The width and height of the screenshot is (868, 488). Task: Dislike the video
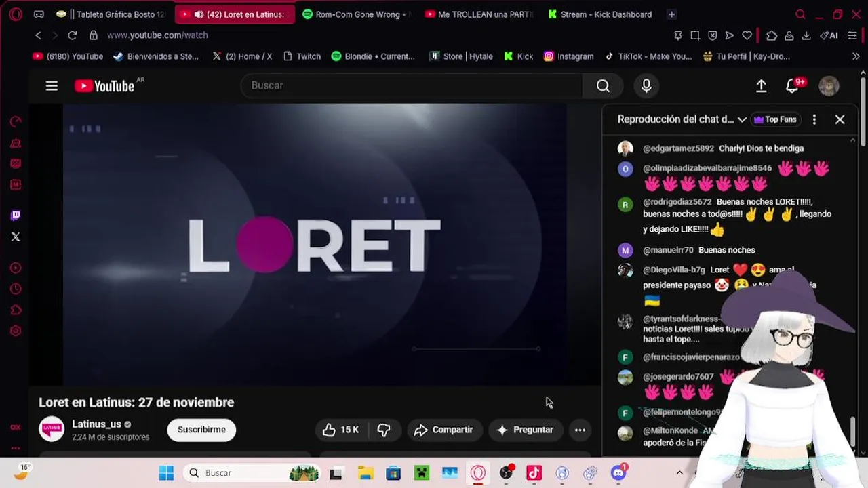point(384,430)
